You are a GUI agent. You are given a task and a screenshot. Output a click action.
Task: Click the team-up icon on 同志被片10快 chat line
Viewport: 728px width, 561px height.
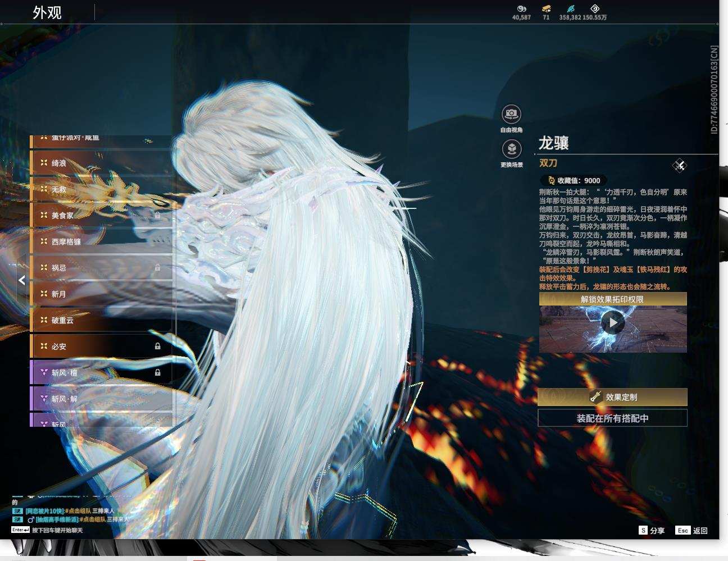(x=17, y=511)
